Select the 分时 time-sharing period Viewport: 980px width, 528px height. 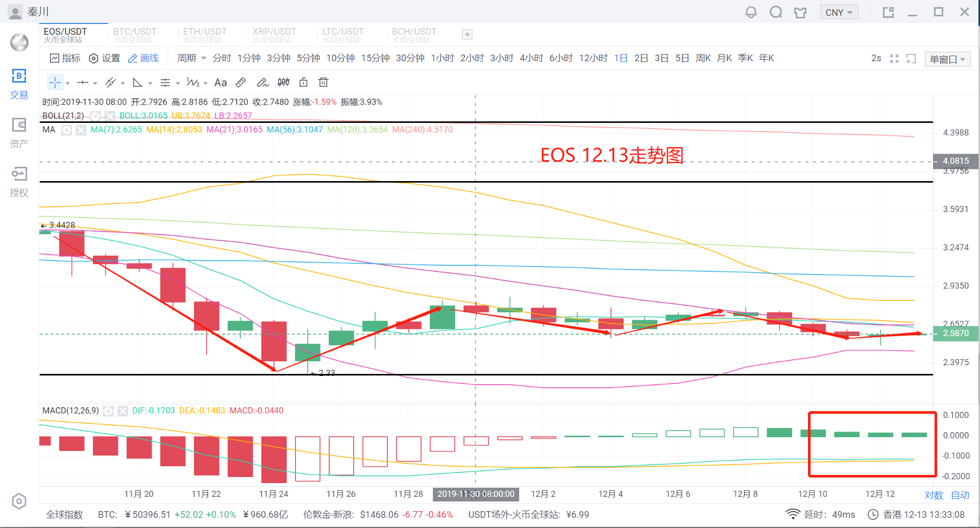tap(222, 58)
